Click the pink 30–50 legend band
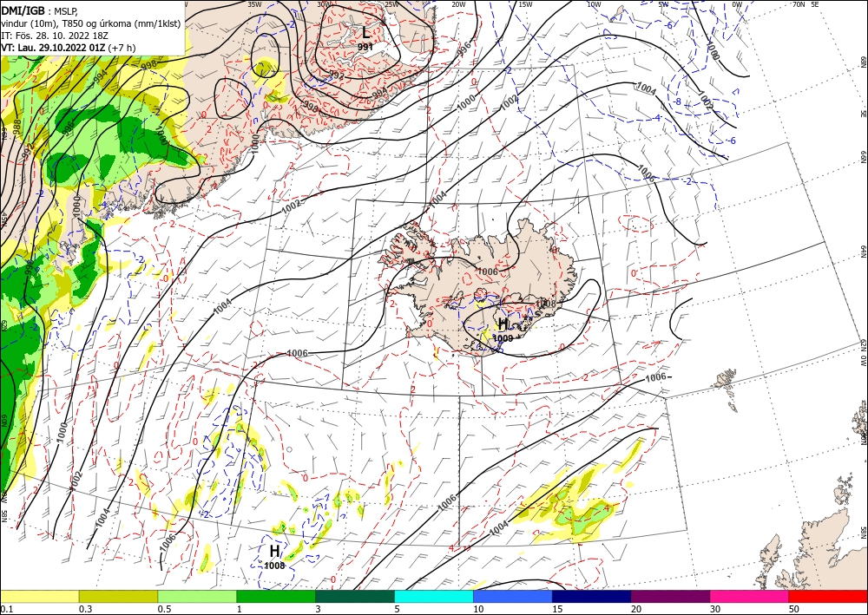The width and height of the screenshot is (868, 615). (750, 596)
